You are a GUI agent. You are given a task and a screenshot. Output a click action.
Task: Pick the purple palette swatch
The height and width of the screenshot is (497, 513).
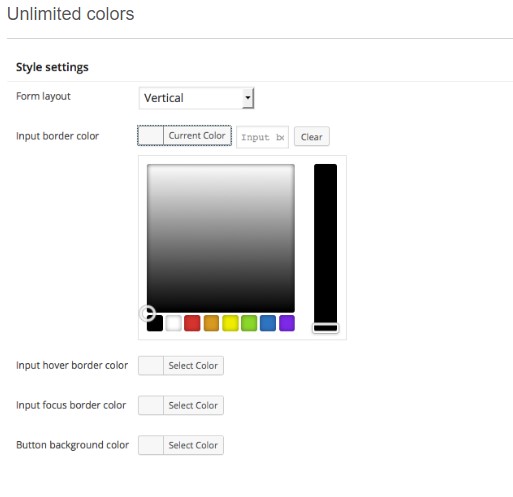point(287,323)
